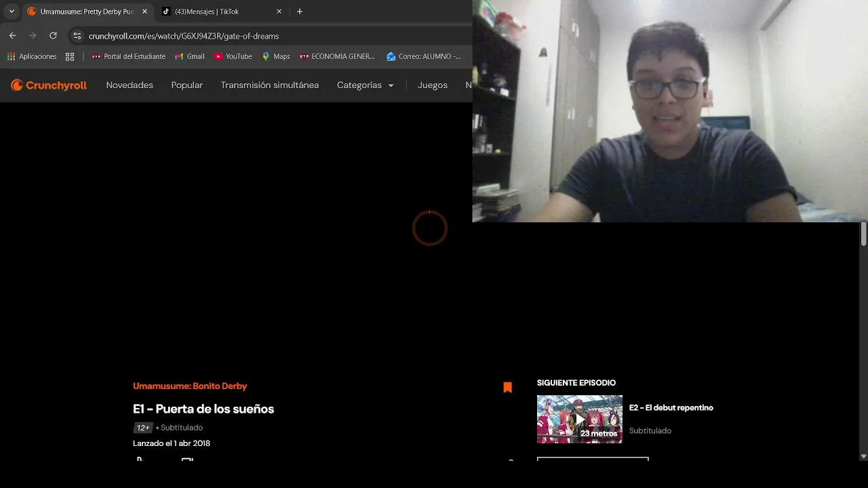Open Umamusume: Bonito Derby series link
The height and width of the screenshot is (488, 868).
click(190, 386)
